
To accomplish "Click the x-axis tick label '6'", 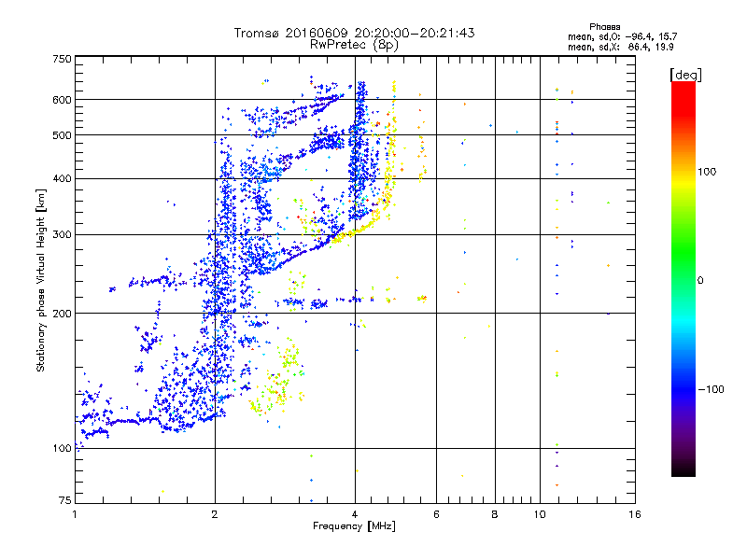I will [436, 514].
